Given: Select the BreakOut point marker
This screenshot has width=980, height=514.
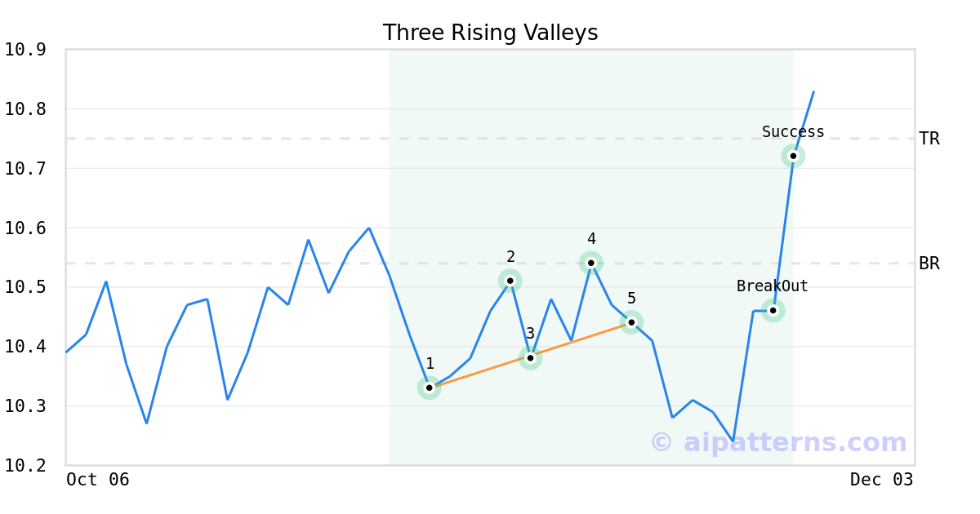Looking at the screenshot, I should pyautogui.click(x=773, y=310).
